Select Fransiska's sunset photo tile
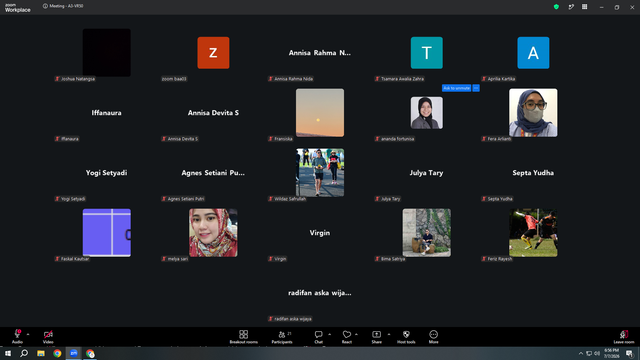The image size is (640, 360). pyautogui.click(x=320, y=113)
